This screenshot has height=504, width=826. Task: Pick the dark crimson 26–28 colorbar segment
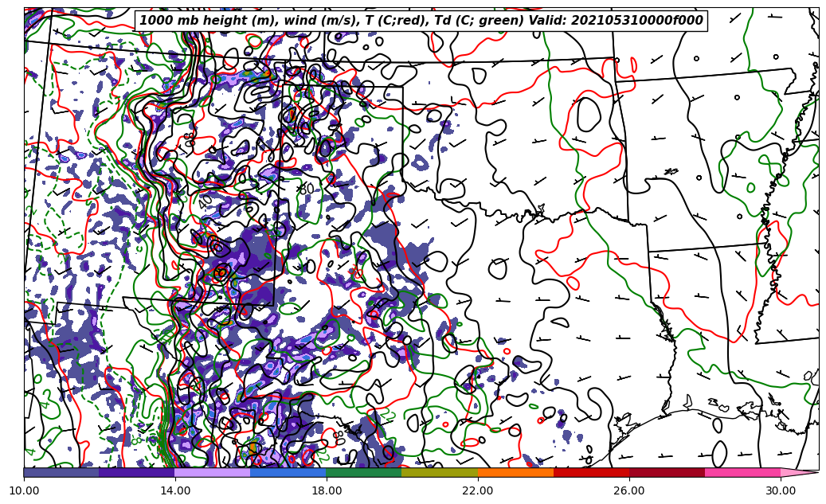(667, 472)
